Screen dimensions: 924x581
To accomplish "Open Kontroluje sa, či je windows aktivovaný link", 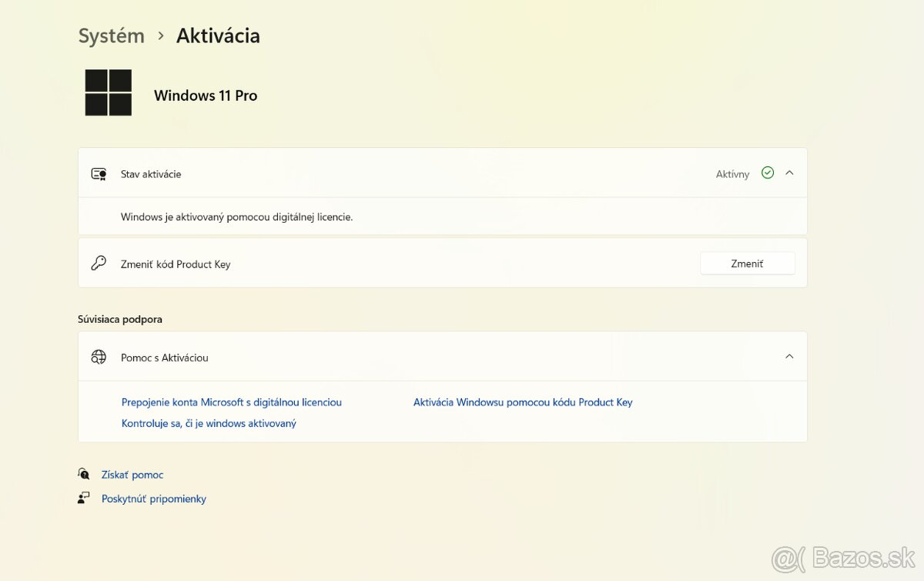I will (209, 423).
